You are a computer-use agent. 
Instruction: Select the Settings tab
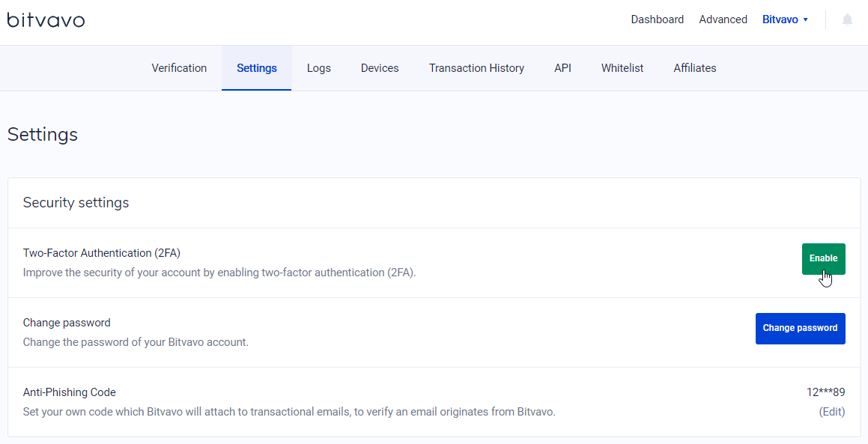tap(257, 68)
